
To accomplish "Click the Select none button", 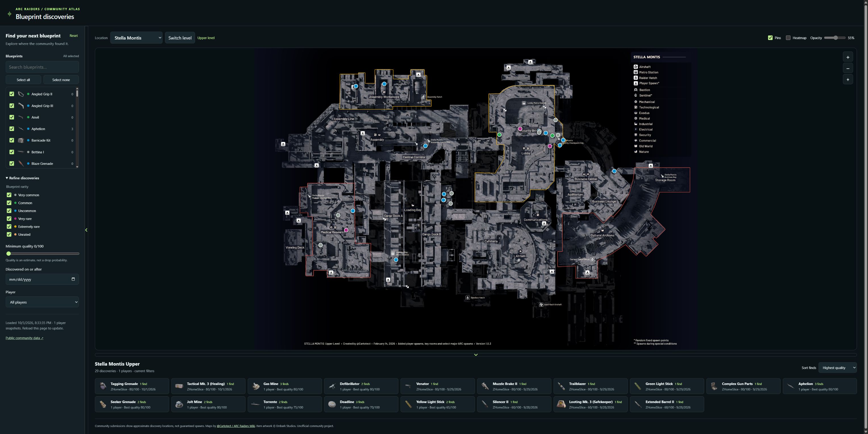I will pyautogui.click(x=61, y=80).
